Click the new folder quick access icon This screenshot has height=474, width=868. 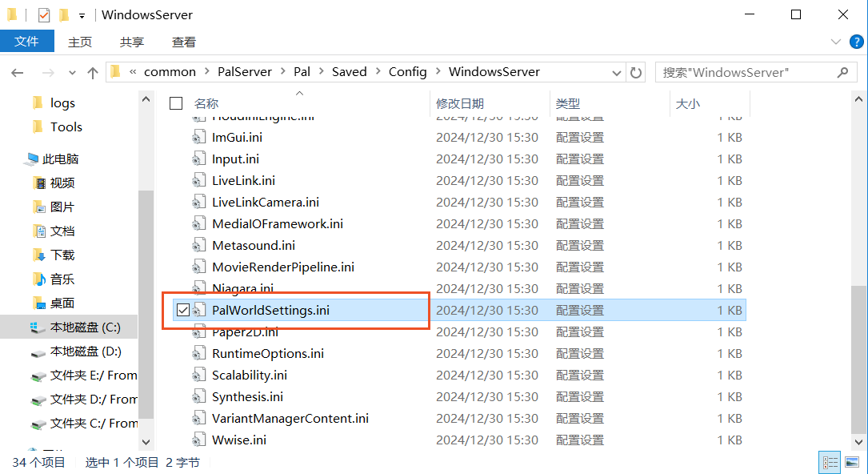(64, 15)
